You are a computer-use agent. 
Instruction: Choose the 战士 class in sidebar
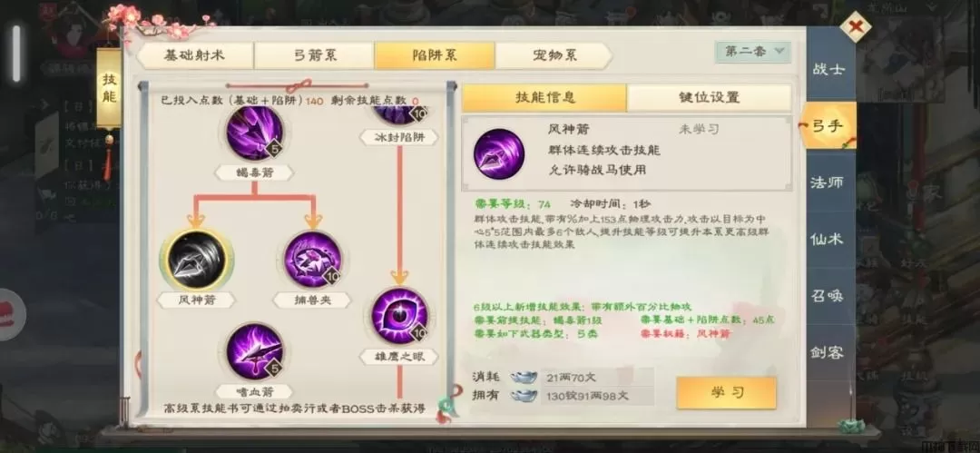point(829,69)
